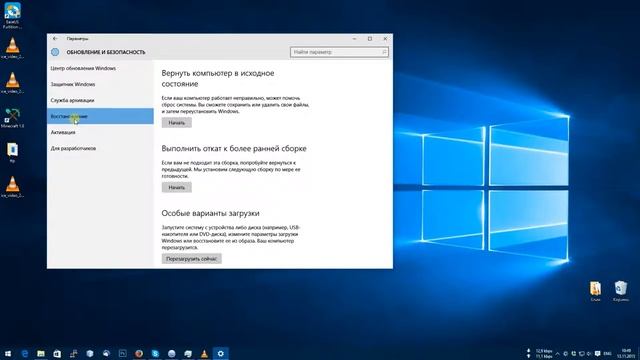Open Skype from the taskbar
The height and width of the screenshot is (360, 640).
click(155, 353)
